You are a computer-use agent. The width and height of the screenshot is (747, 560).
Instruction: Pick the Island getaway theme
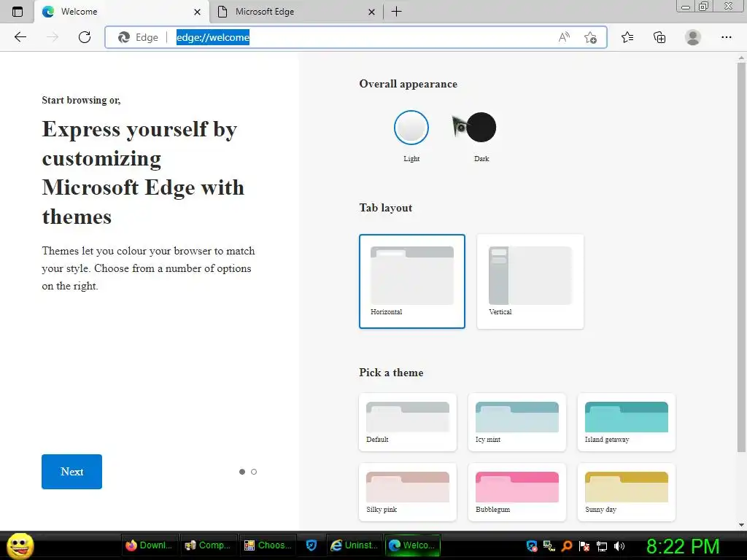tap(627, 422)
